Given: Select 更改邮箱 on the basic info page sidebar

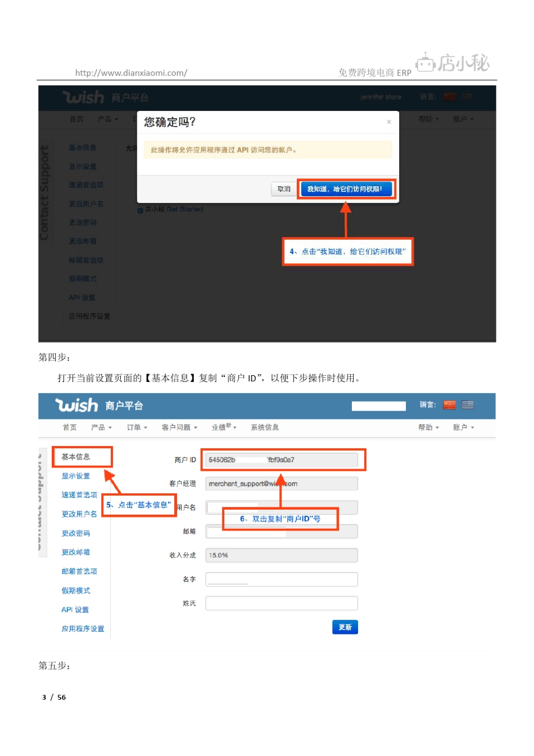Looking at the screenshot, I should [76, 552].
